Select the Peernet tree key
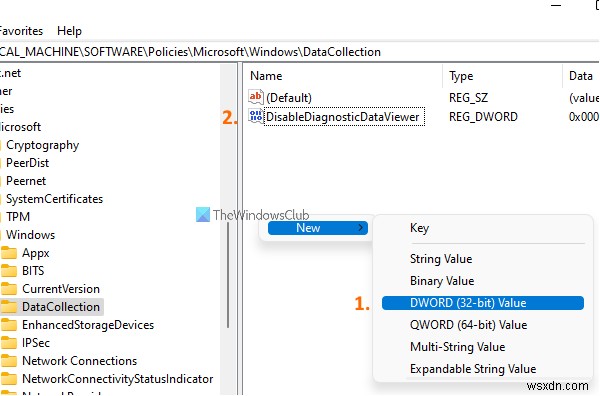The width and height of the screenshot is (600, 396). [x=26, y=181]
